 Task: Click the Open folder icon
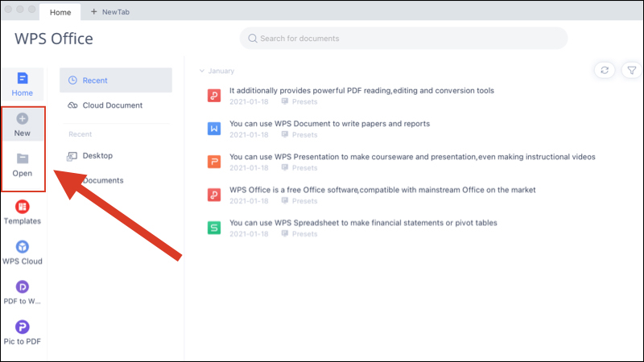(23, 158)
